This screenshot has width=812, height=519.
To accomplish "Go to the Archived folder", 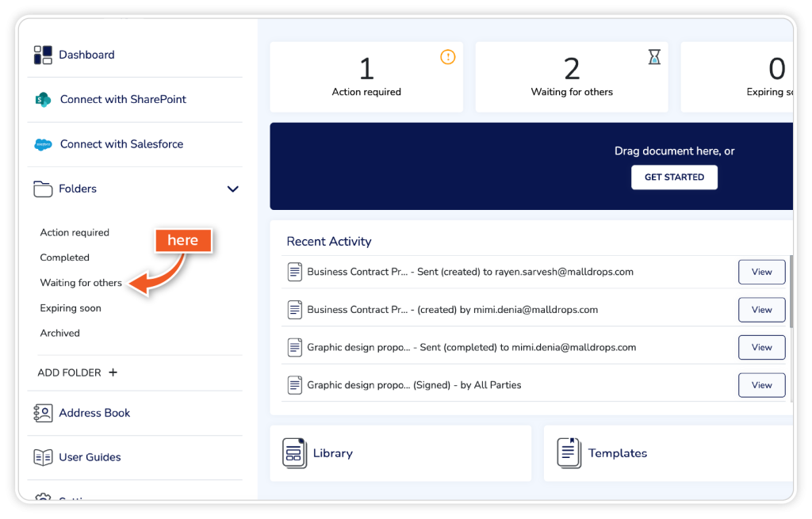I will point(60,334).
